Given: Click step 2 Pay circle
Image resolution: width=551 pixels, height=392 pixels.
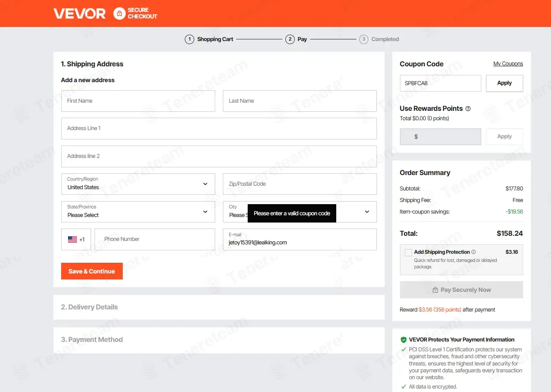Looking at the screenshot, I should (290, 39).
